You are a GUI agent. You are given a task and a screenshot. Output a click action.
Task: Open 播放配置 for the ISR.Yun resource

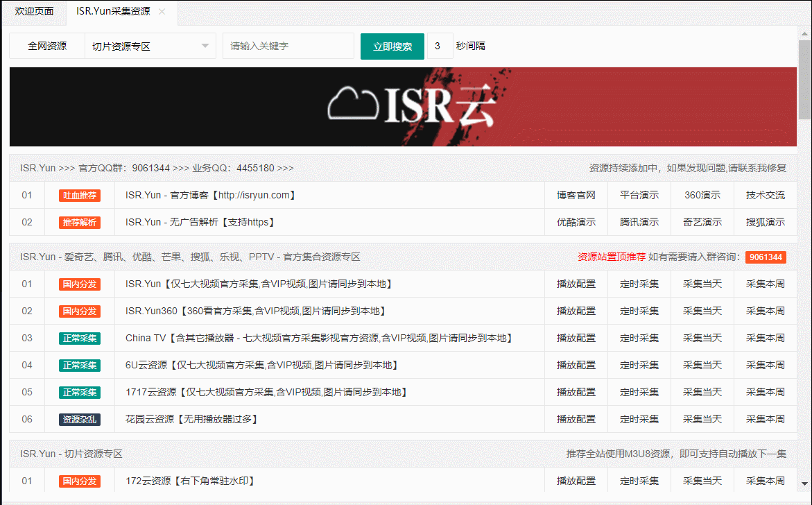(576, 284)
